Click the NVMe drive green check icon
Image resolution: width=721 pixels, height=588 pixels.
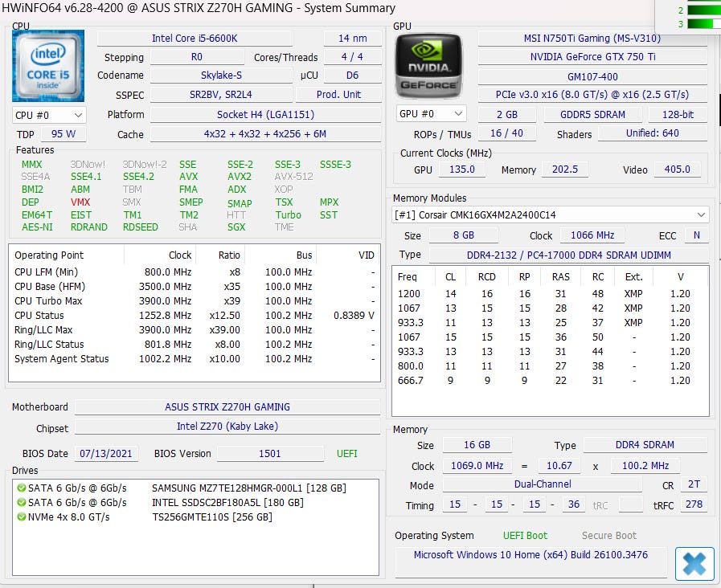[21, 517]
